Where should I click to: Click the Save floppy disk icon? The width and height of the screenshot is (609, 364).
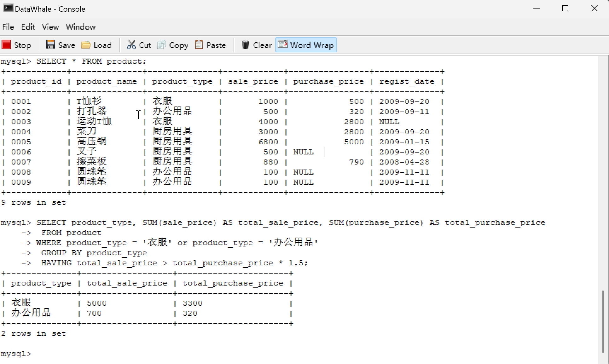click(x=50, y=45)
